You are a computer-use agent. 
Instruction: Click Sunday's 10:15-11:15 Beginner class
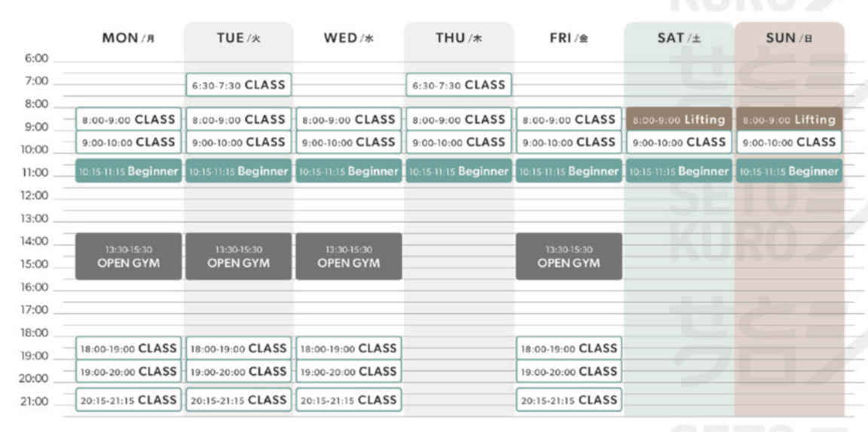[789, 172]
